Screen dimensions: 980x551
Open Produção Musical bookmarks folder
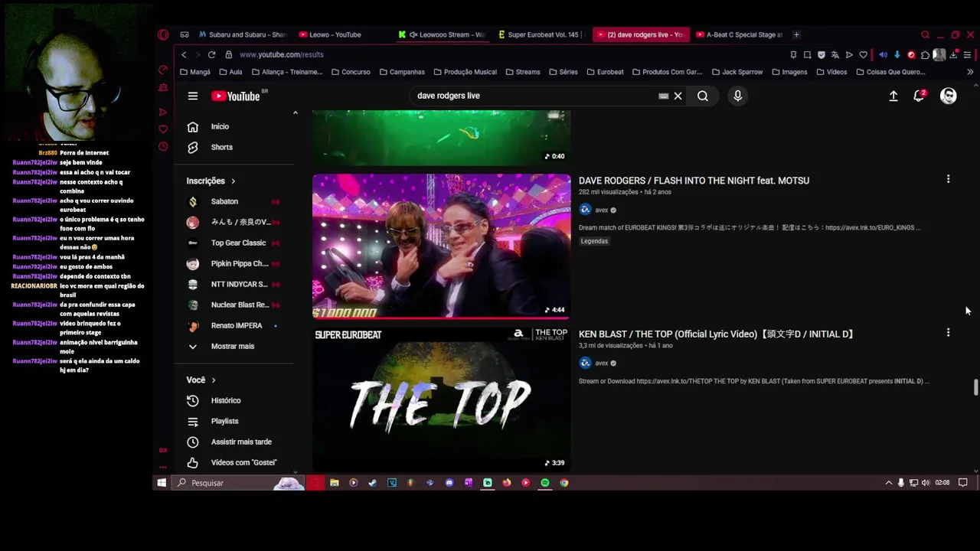coord(465,72)
